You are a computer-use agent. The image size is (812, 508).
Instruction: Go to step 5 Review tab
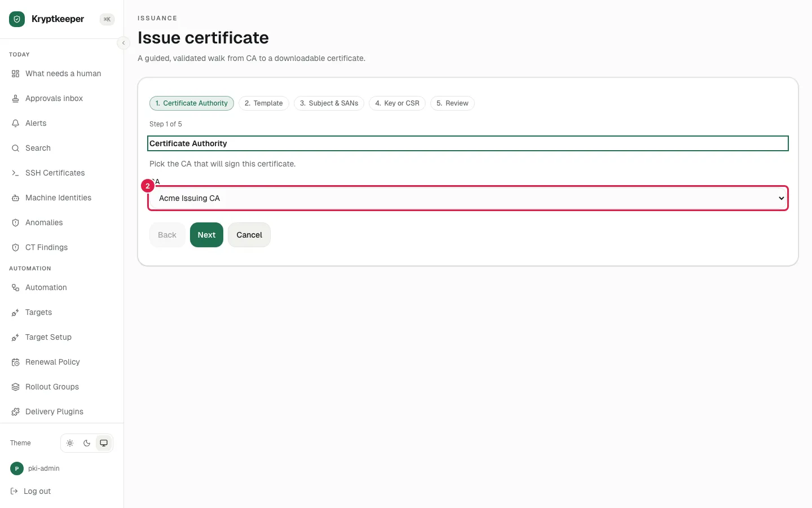pyautogui.click(x=452, y=103)
